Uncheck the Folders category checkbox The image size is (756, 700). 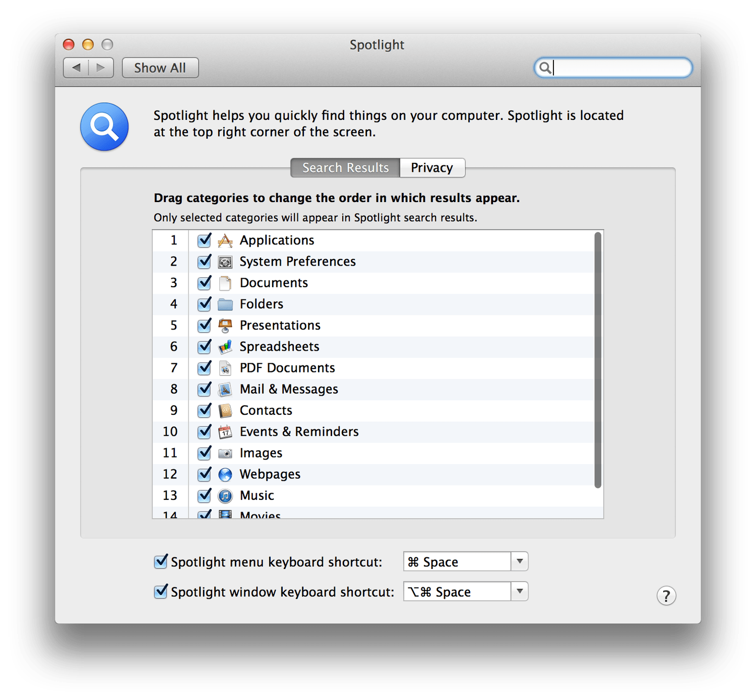click(x=204, y=304)
